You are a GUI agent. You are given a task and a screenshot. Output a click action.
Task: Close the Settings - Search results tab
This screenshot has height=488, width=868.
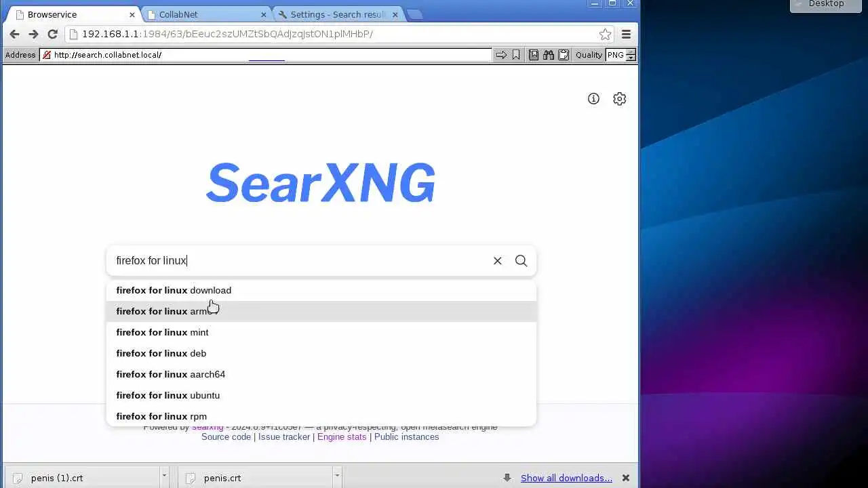pyautogui.click(x=394, y=14)
